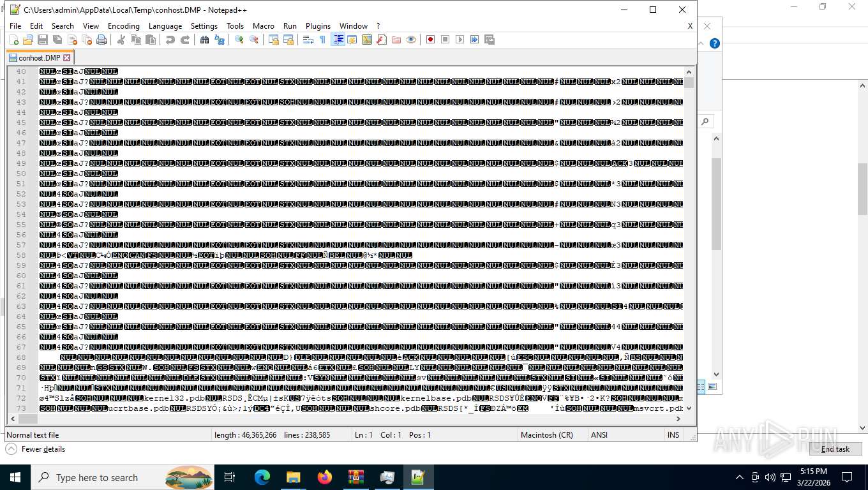The height and width of the screenshot is (490, 868).
Task: Open a file using the Open folder icon
Action: point(28,40)
